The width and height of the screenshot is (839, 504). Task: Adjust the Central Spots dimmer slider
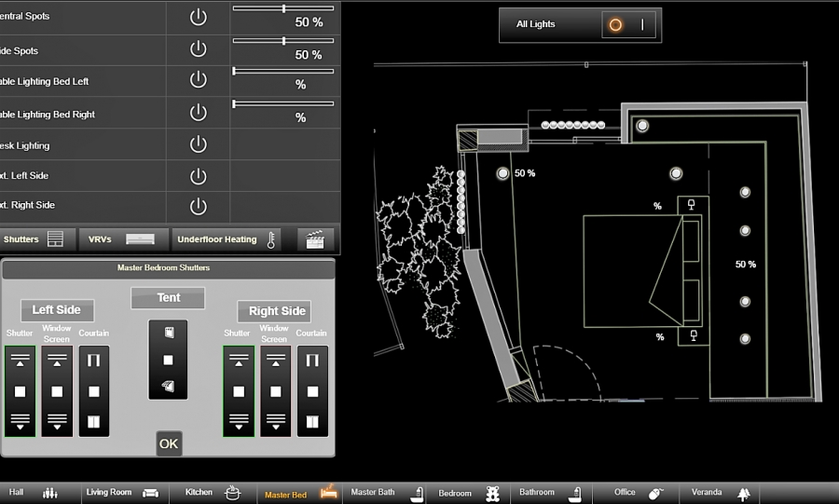click(283, 8)
